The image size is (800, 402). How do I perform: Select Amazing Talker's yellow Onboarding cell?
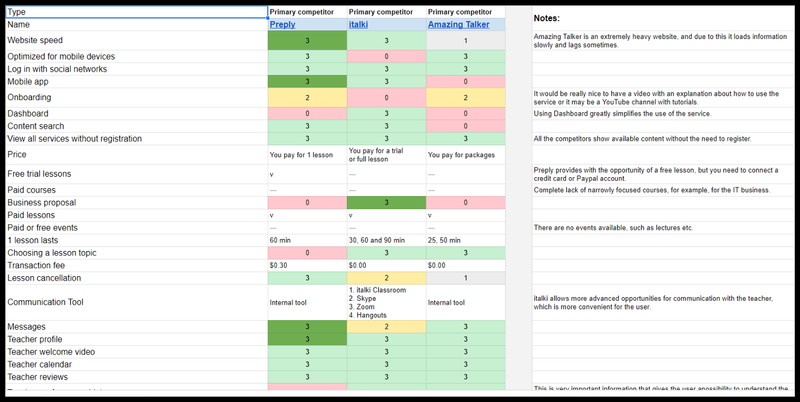coord(465,97)
